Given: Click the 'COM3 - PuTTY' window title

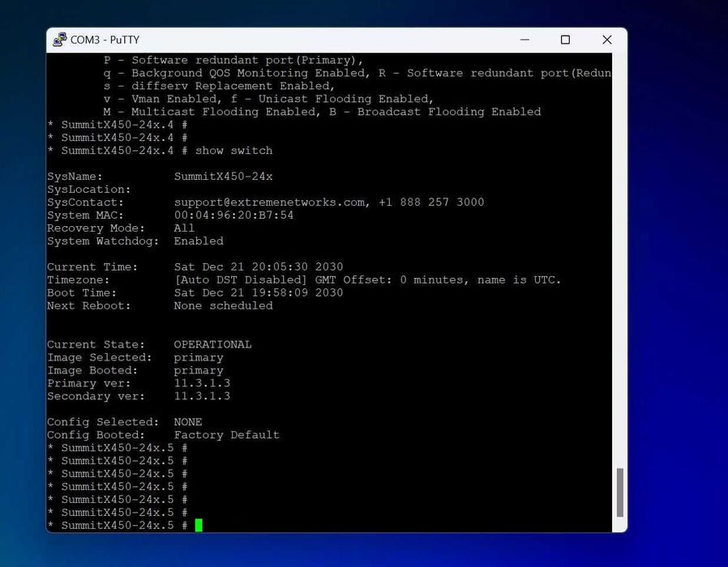Looking at the screenshot, I should (x=105, y=40).
